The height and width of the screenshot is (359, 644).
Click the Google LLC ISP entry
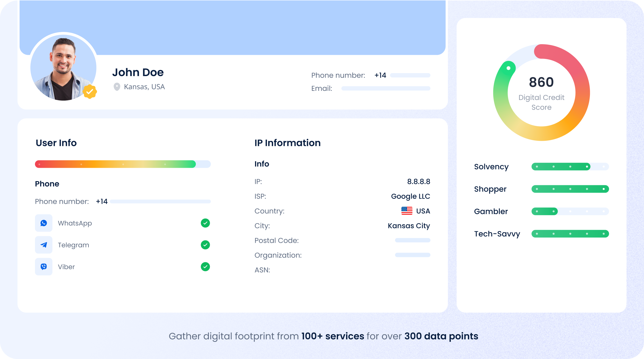point(410,196)
